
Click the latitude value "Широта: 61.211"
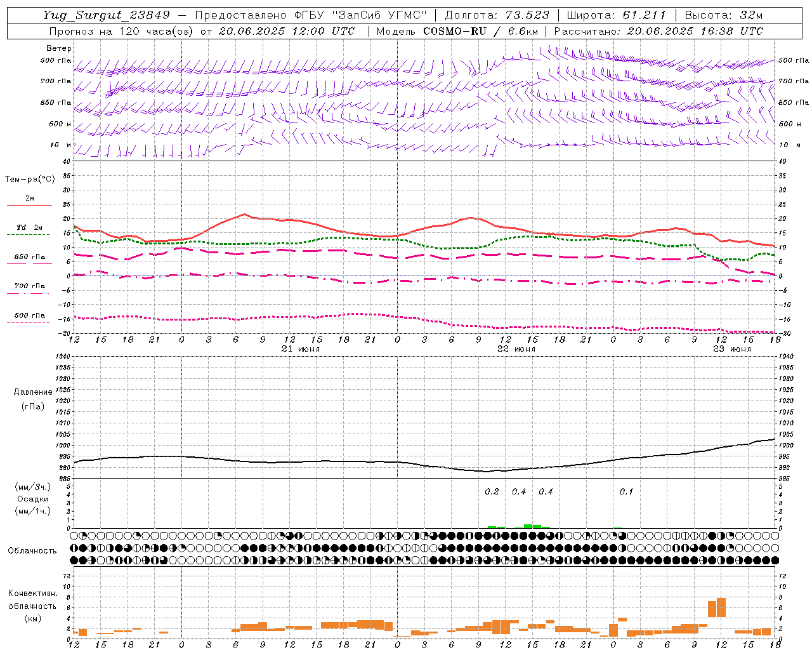616,15
